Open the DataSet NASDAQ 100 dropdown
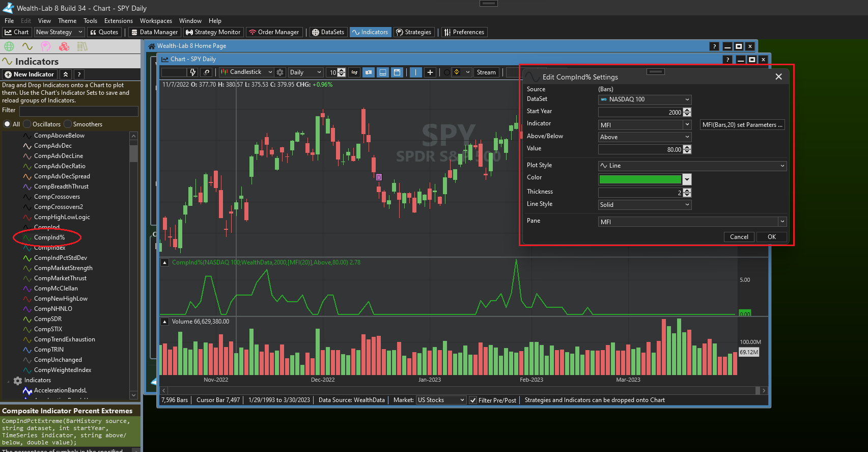This screenshot has height=452, width=868. point(645,99)
